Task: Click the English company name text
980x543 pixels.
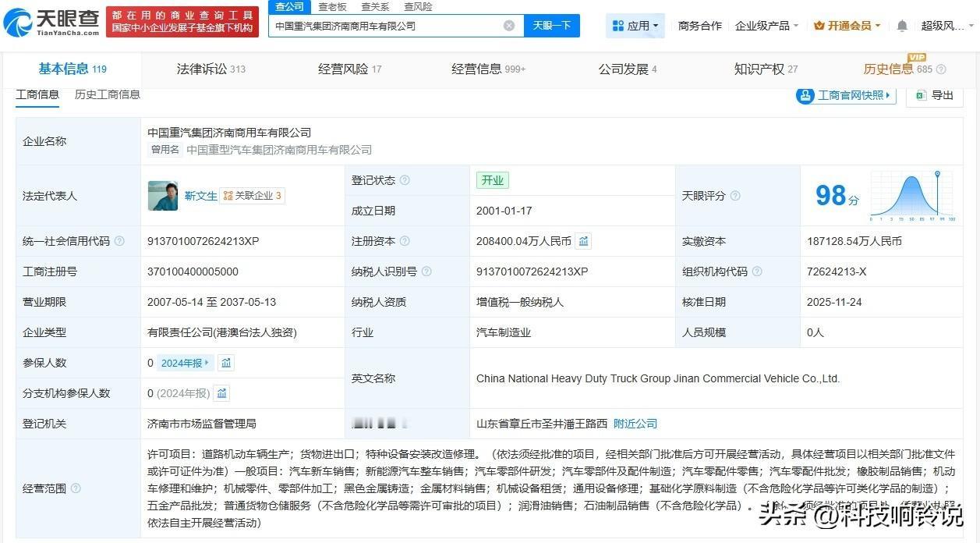Action: pos(658,378)
